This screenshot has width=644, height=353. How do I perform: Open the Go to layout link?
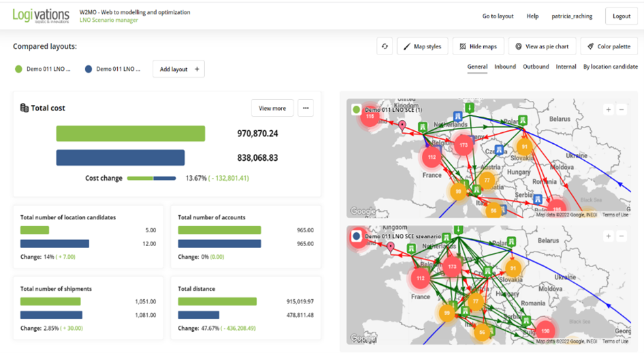(x=497, y=16)
